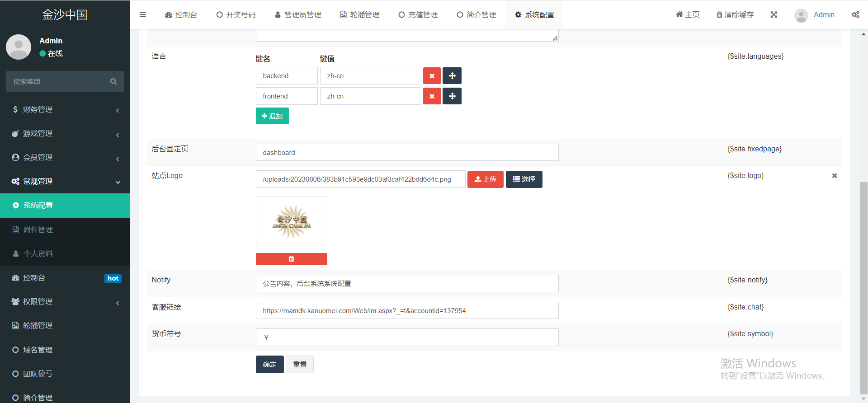The height and width of the screenshot is (403, 868).
Task: Click the frontend key name field
Action: (x=287, y=96)
